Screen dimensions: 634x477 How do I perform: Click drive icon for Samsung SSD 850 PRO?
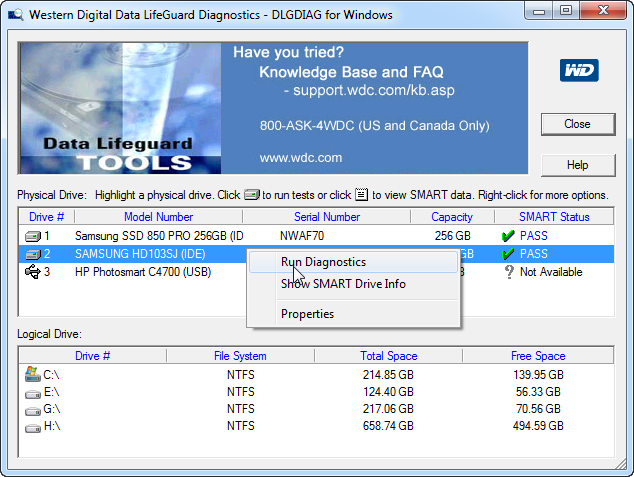click(x=33, y=236)
